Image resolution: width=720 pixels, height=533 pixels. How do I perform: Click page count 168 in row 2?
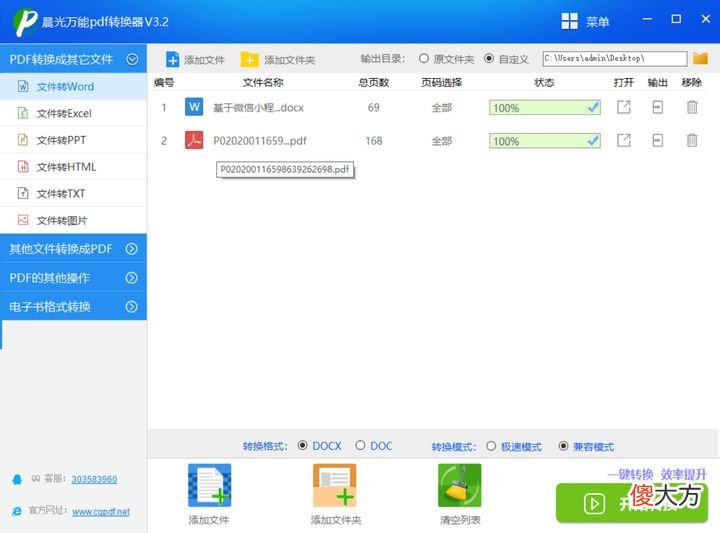374,140
